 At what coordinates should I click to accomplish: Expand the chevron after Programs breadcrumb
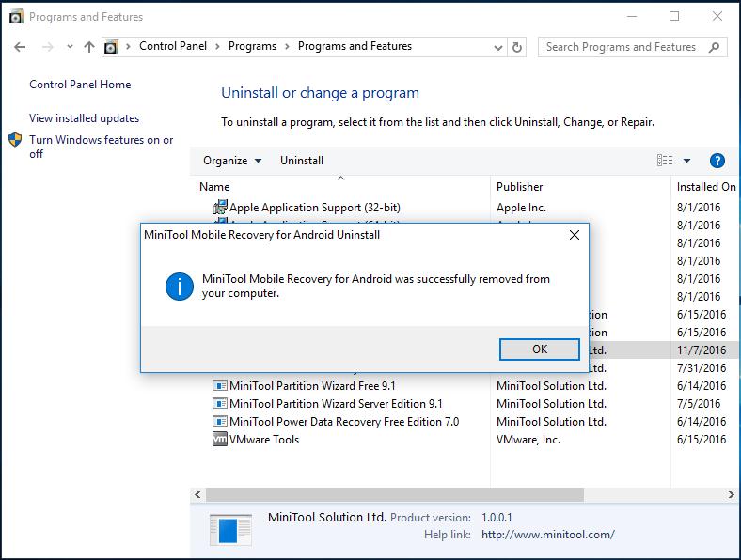tap(287, 47)
